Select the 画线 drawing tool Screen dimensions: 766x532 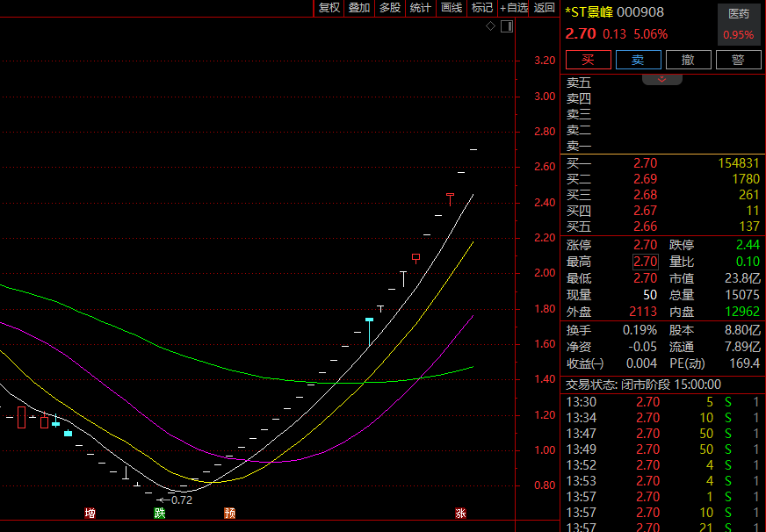pos(452,8)
